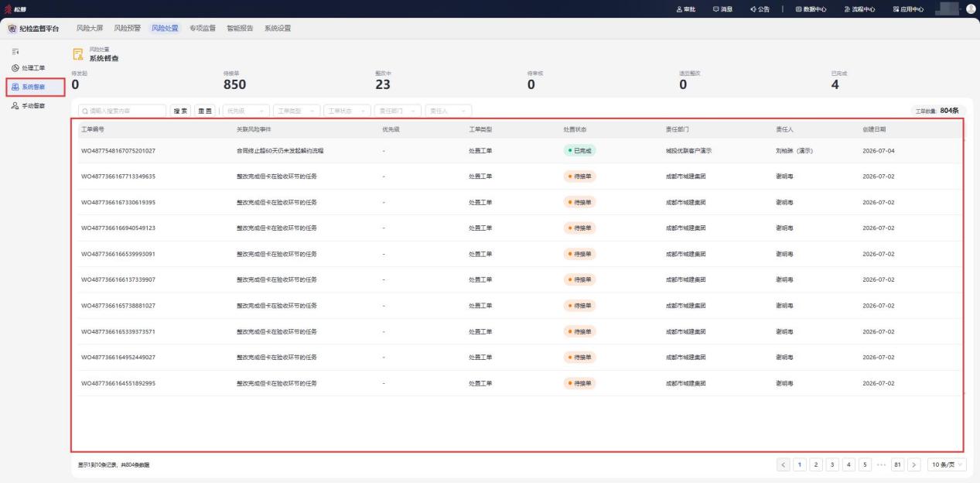The height and width of the screenshot is (483, 980).
Task: Expand the 优先级 filter dropdown
Action: pyautogui.click(x=247, y=111)
